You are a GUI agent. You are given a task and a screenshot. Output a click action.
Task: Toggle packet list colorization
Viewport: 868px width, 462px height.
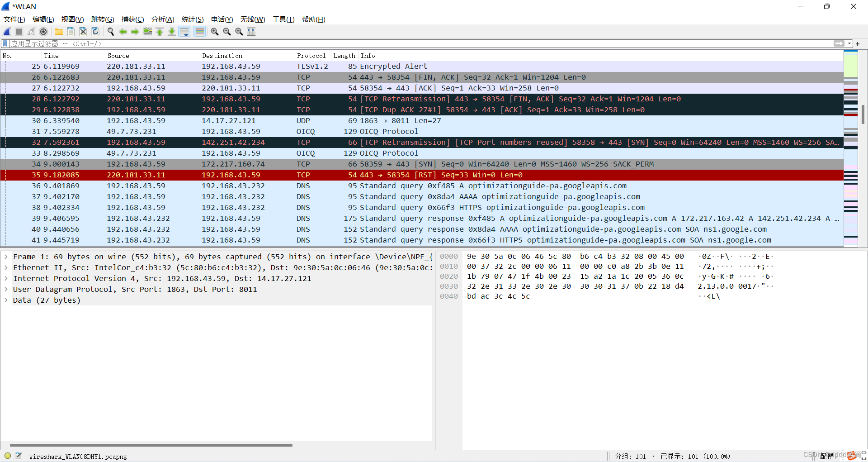(199, 32)
